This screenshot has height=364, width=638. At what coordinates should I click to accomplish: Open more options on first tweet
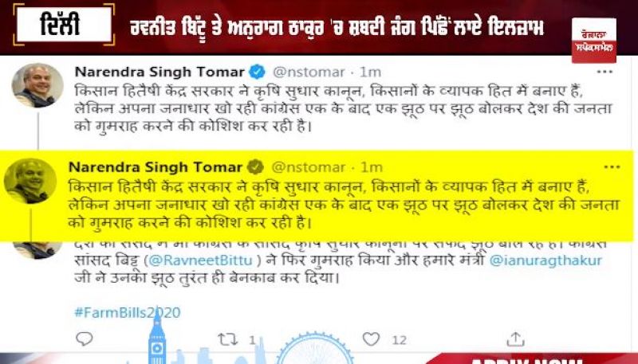pos(605,72)
